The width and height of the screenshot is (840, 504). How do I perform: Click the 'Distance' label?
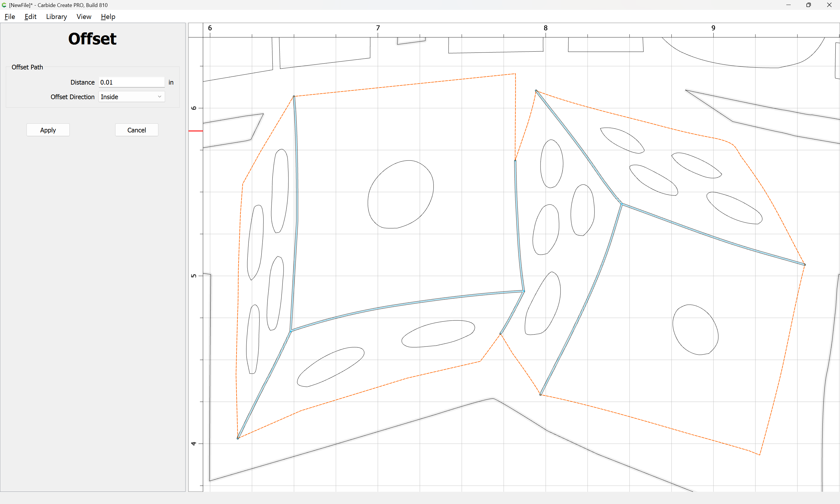point(83,82)
